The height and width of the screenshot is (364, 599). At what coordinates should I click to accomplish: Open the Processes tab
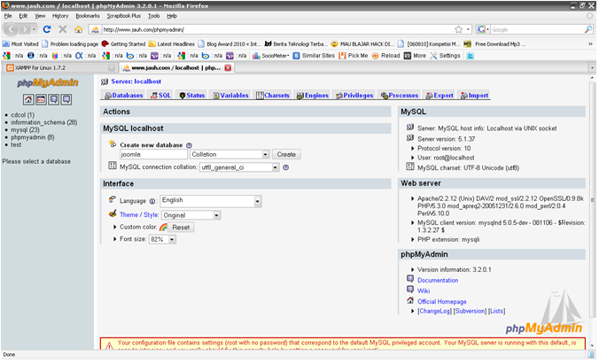(x=400, y=96)
